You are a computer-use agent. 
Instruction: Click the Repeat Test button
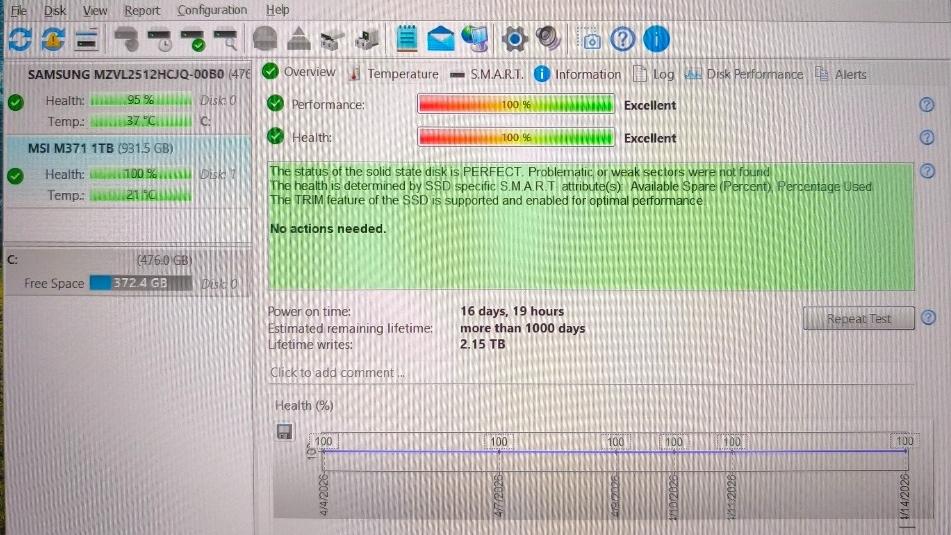tap(859, 318)
